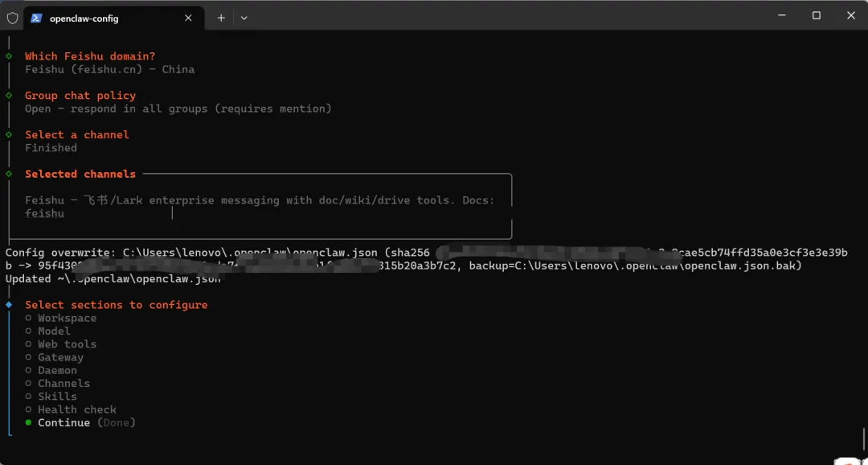Close the terminal window

coord(851,15)
